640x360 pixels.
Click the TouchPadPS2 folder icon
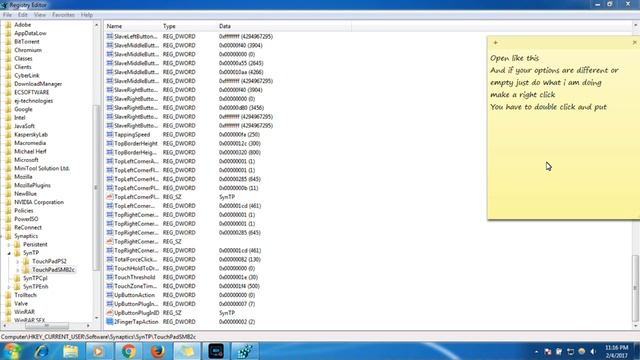point(26,261)
